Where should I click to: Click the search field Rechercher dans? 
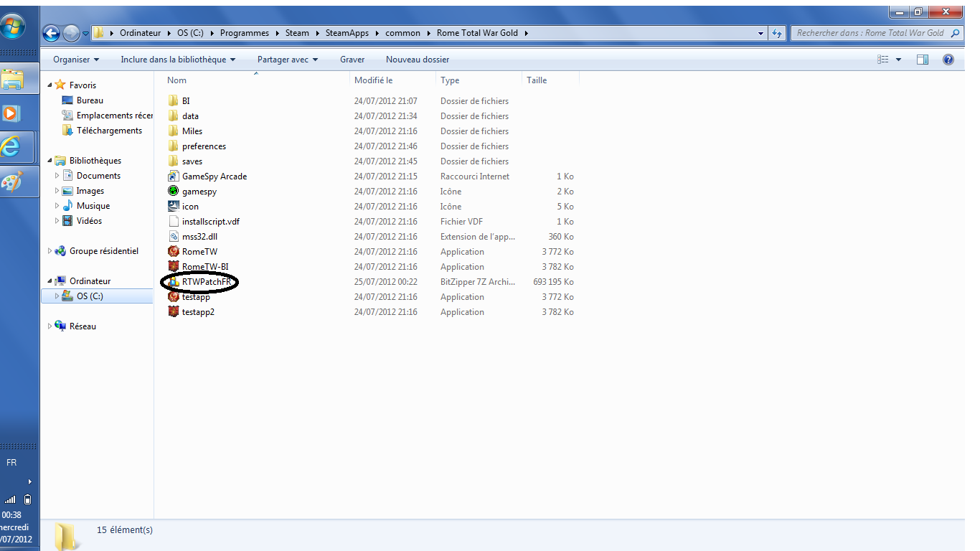click(x=878, y=33)
